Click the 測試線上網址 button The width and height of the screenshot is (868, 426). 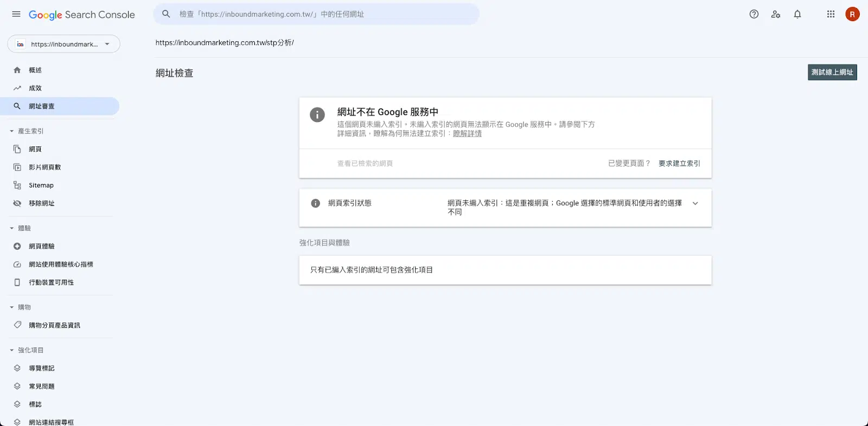832,72
